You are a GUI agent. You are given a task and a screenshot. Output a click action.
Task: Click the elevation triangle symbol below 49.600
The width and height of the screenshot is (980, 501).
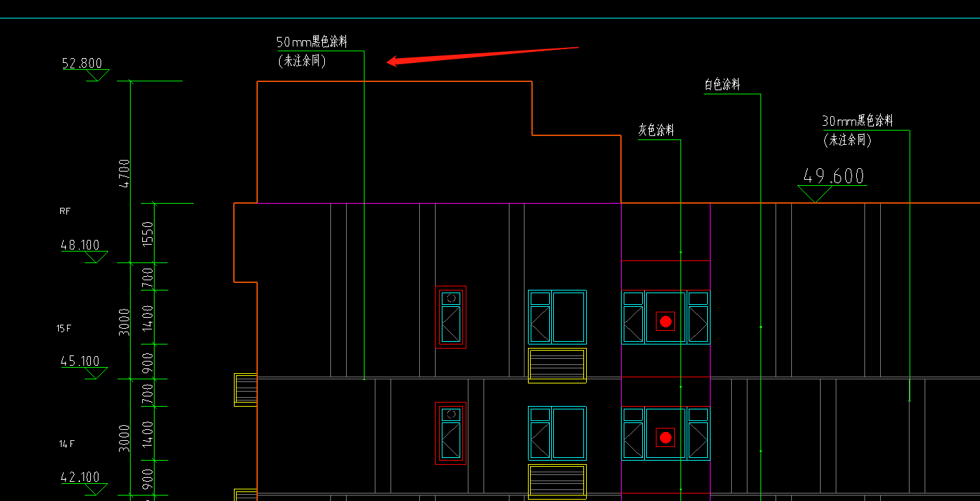815,194
